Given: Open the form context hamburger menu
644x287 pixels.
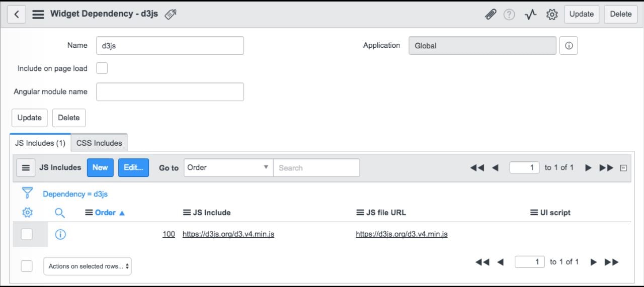Looking at the screenshot, I should 38,15.
